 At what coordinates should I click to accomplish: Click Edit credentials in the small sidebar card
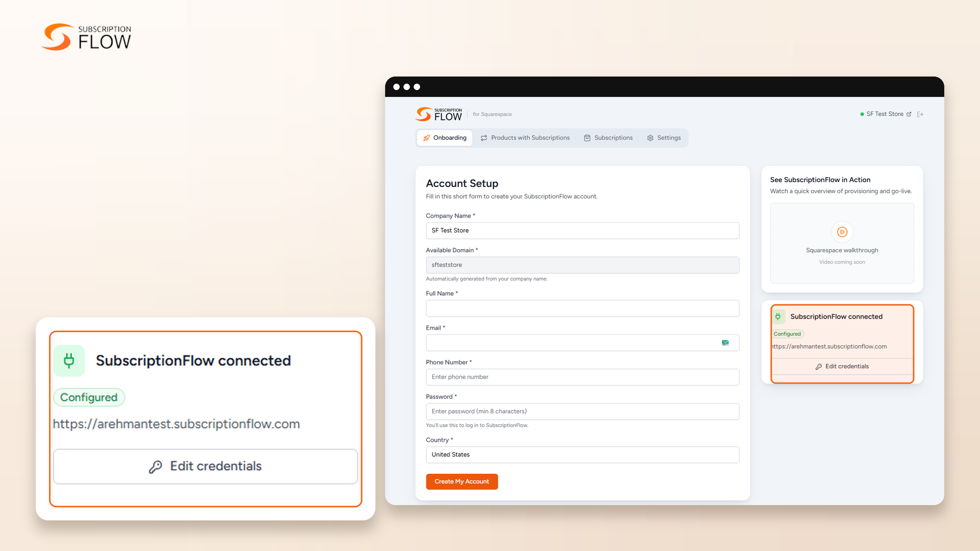click(x=842, y=367)
